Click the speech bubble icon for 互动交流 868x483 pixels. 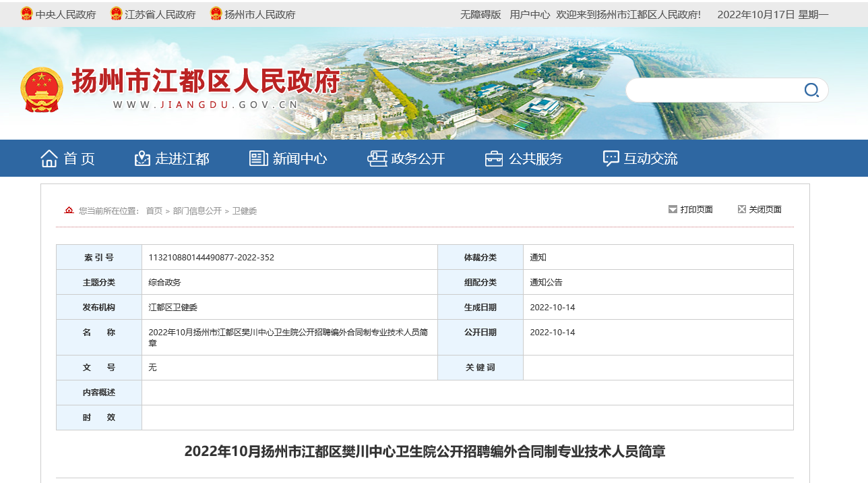tap(611, 159)
